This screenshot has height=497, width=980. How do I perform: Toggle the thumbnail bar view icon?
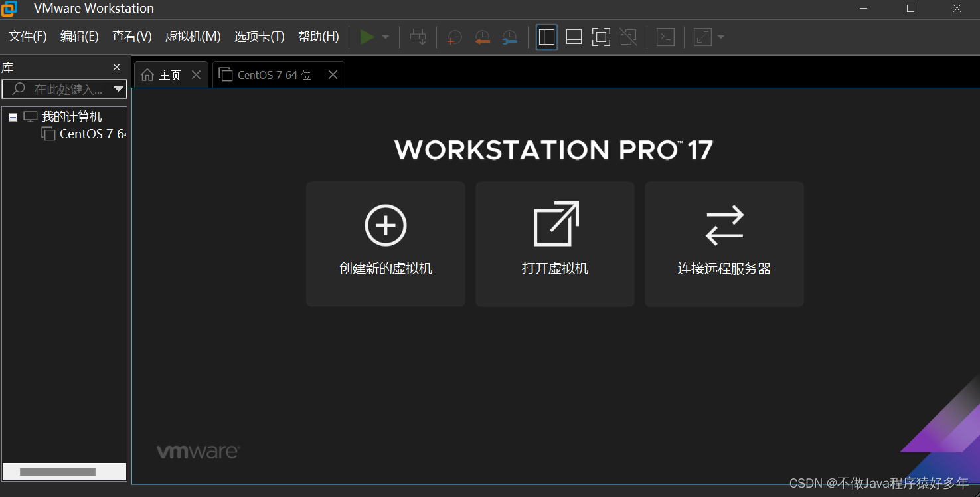(574, 37)
